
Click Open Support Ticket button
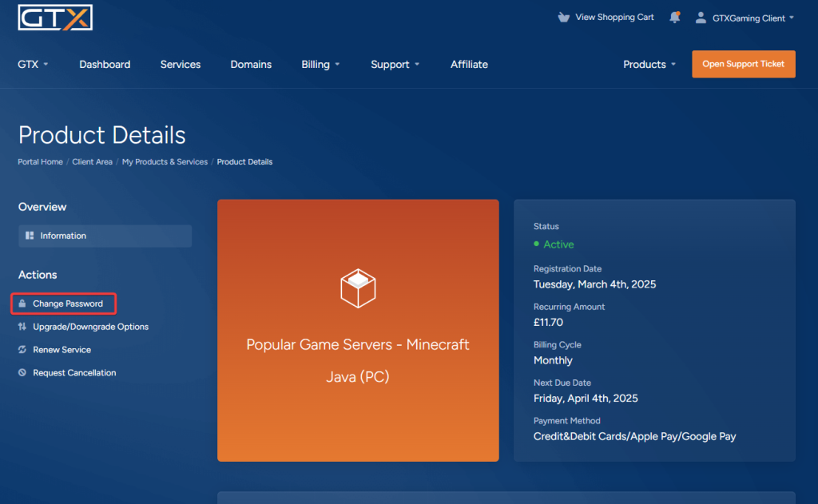click(744, 64)
